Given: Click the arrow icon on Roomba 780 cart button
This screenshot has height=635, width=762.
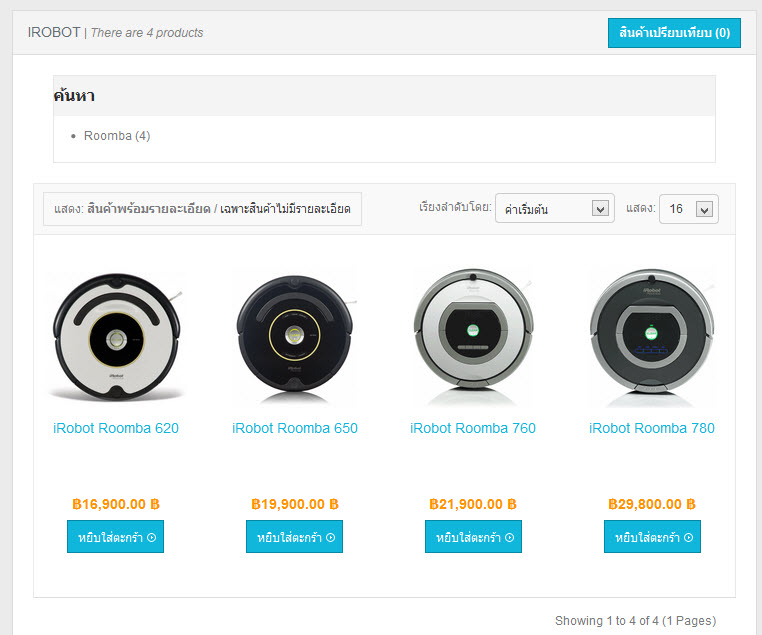Looking at the screenshot, I should [x=687, y=538].
